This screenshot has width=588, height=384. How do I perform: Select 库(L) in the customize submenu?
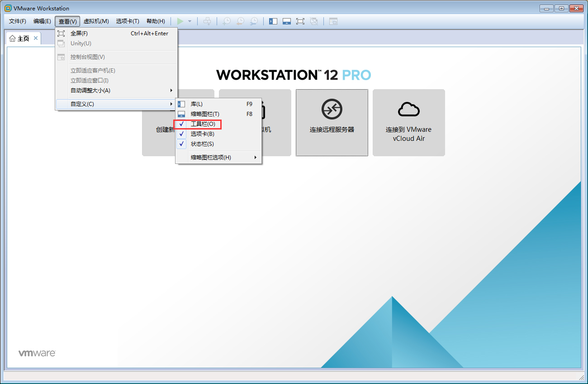coord(198,104)
